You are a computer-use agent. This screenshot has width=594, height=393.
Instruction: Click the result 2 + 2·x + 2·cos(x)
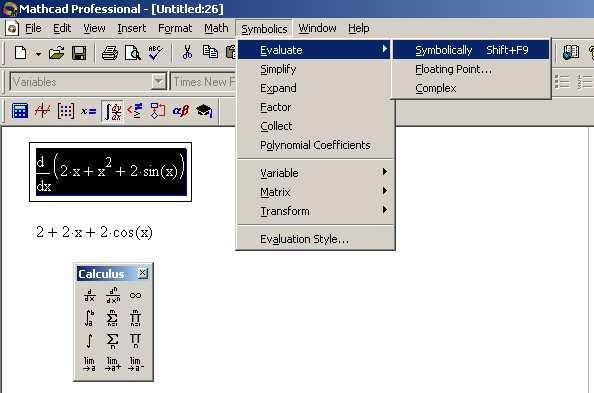94,232
